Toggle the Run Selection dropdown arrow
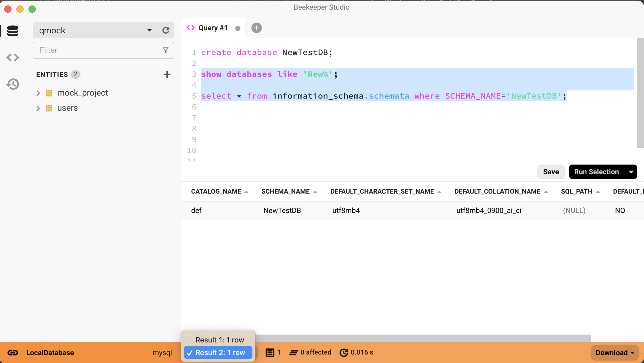This screenshot has width=644, height=363. 631,172
